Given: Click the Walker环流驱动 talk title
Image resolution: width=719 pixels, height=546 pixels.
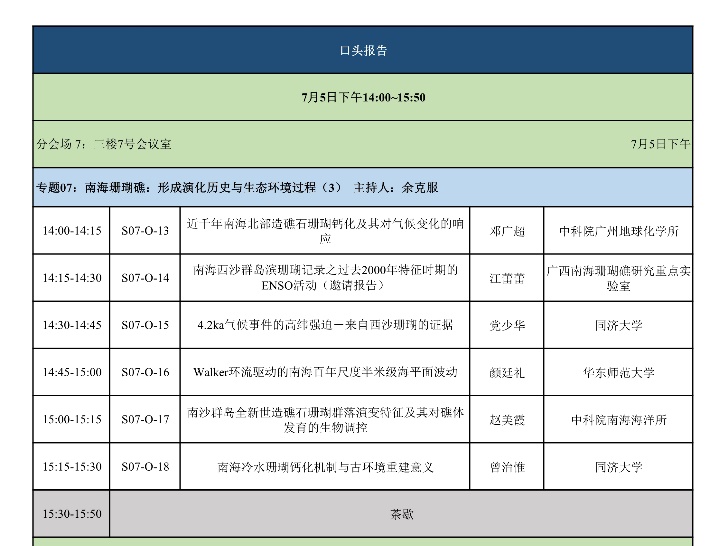Looking at the screenshot, I should (x=325, y=372).
